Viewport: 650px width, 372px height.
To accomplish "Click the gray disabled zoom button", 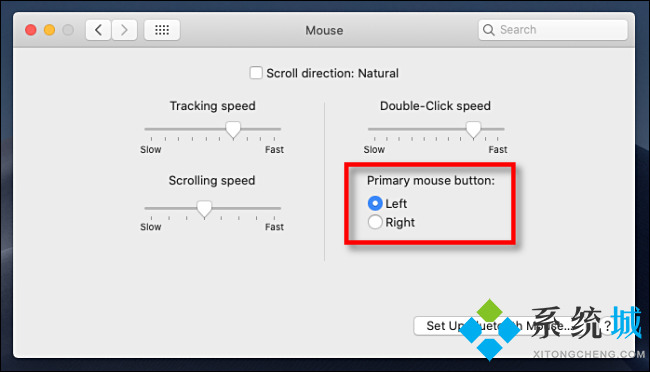I will (x=68, y=30).
